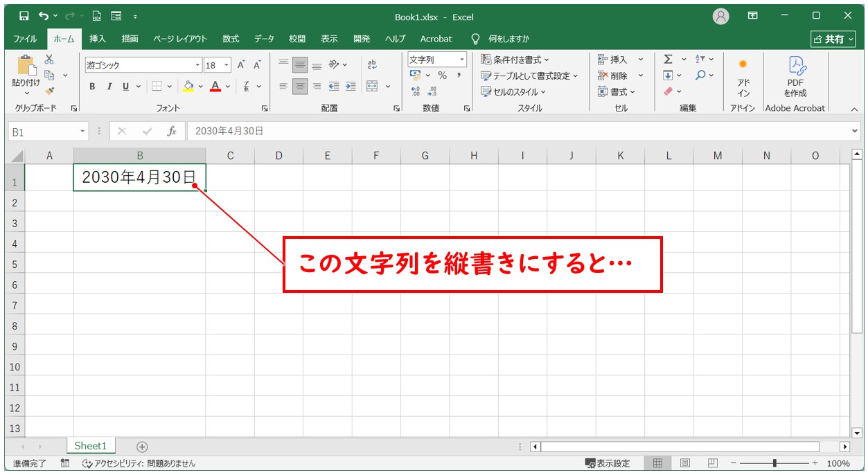Click the Save icon in the title bar
868x475 pixels.
pos(24,15)
